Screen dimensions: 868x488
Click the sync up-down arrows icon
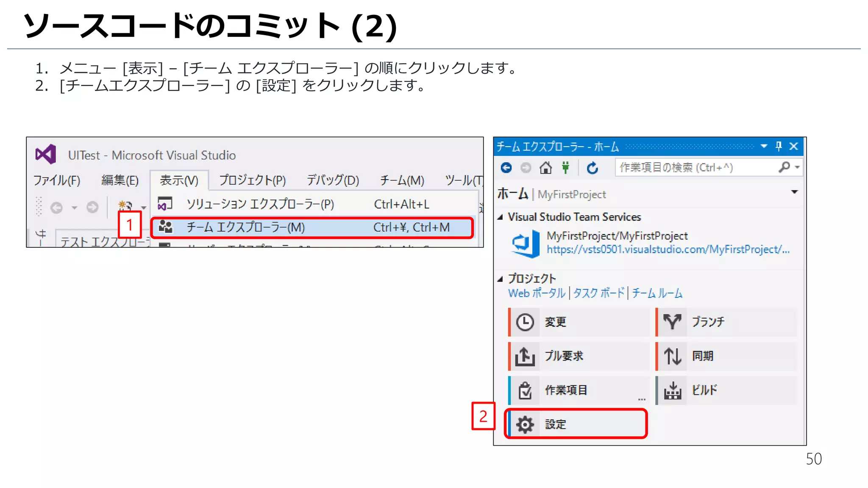pyautogui.click(x=673, y=356)
